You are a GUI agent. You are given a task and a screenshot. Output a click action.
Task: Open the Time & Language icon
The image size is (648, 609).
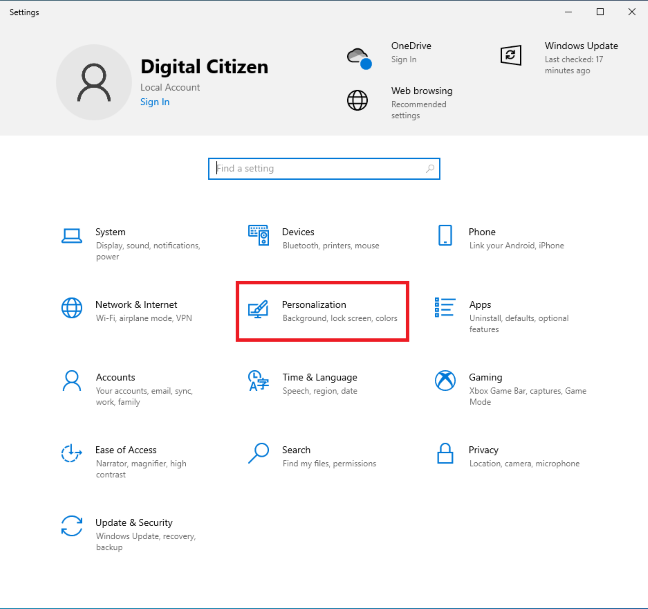pyautogui.click(x=258, y=381)
